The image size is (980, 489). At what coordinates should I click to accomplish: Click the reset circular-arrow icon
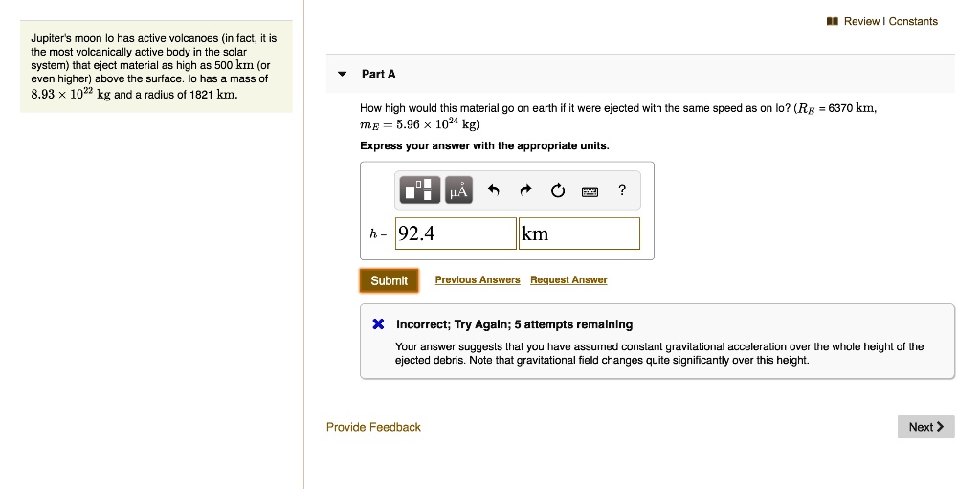click(x=558, y=190)
